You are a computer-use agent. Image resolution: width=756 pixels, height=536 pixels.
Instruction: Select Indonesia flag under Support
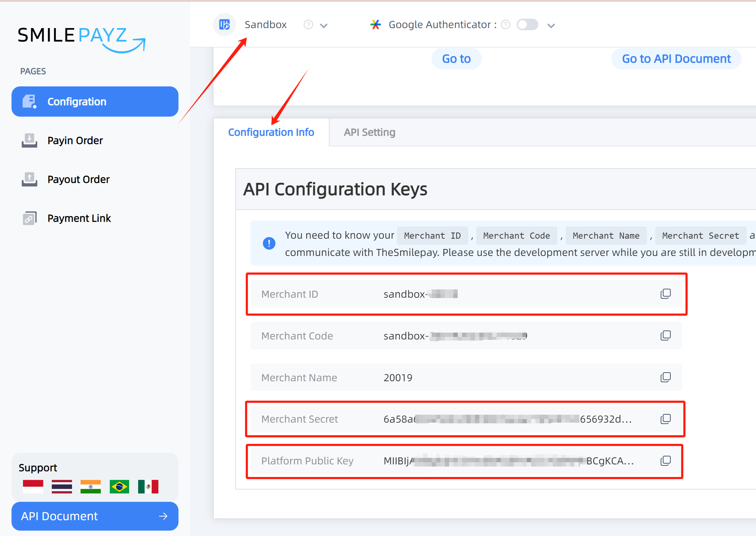(x=33, y=487)
